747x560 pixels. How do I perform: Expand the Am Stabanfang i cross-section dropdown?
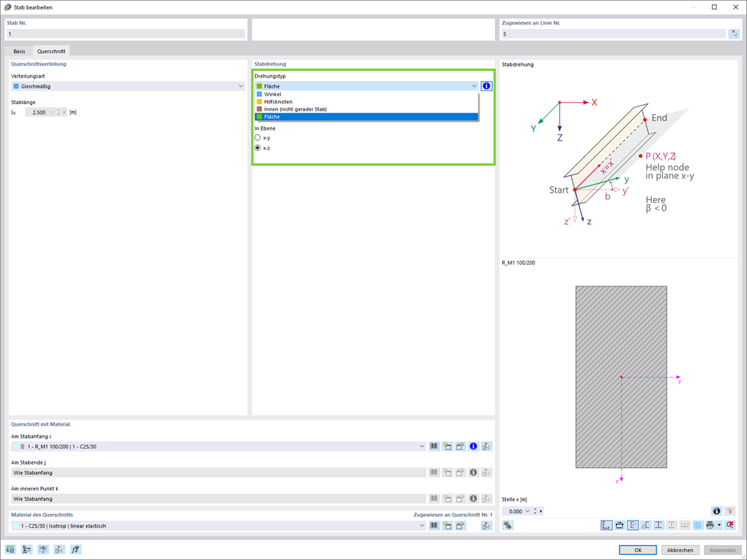coord(422,446)
